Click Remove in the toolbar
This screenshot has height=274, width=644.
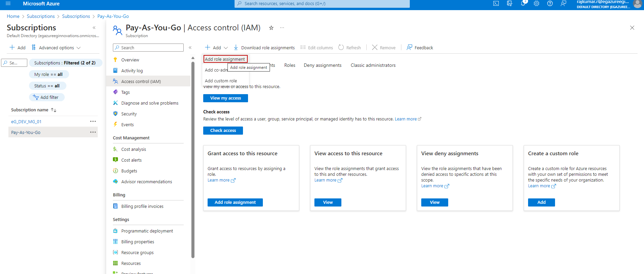tap(384, 48)
